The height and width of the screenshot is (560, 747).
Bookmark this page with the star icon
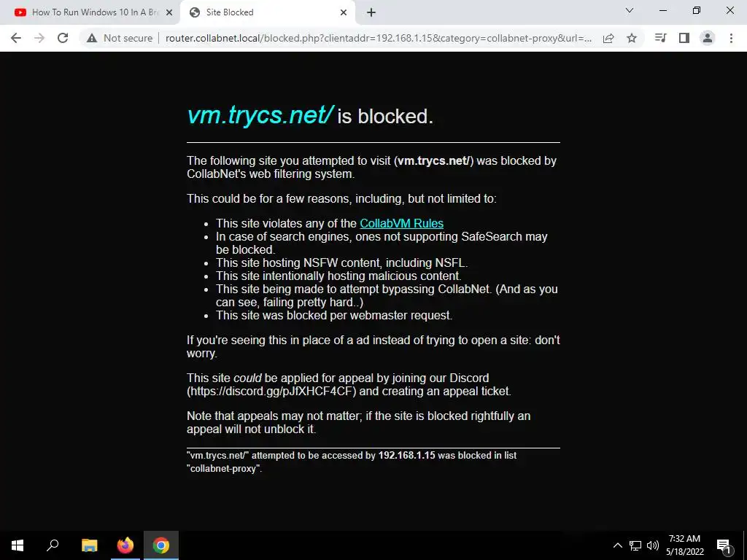point(632,38)
